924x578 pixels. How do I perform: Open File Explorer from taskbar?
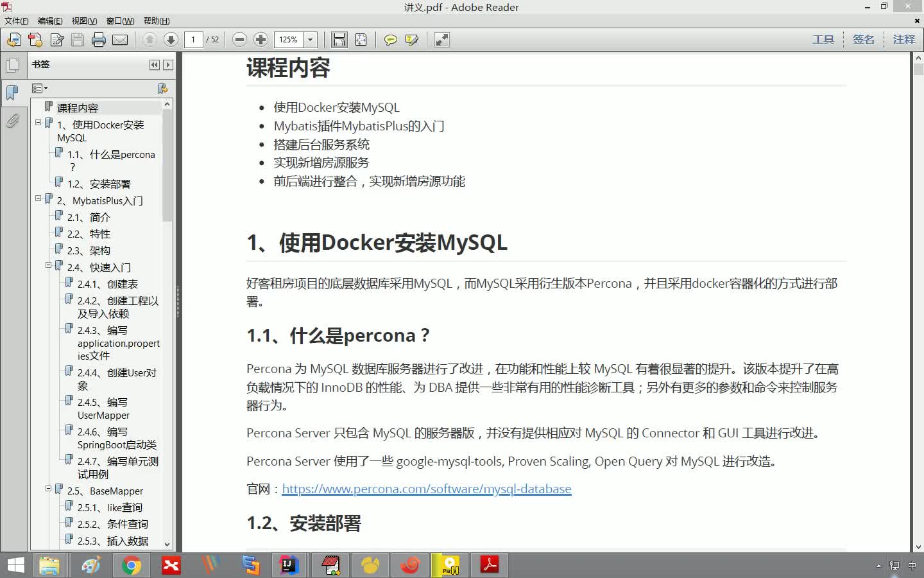click(x=49, y=565)
